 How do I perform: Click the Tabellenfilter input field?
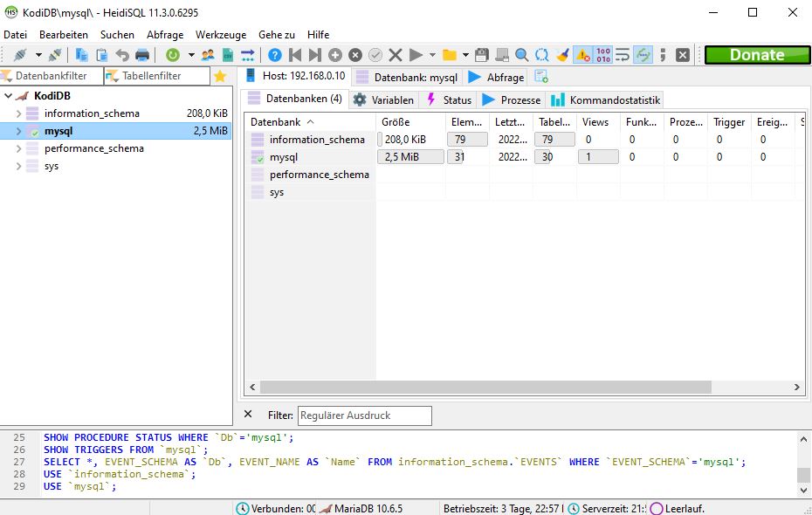tap(157, 76)
